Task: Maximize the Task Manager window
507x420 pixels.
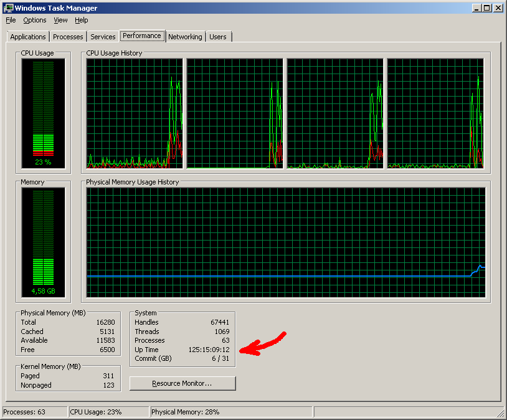Action: point(487,8)
